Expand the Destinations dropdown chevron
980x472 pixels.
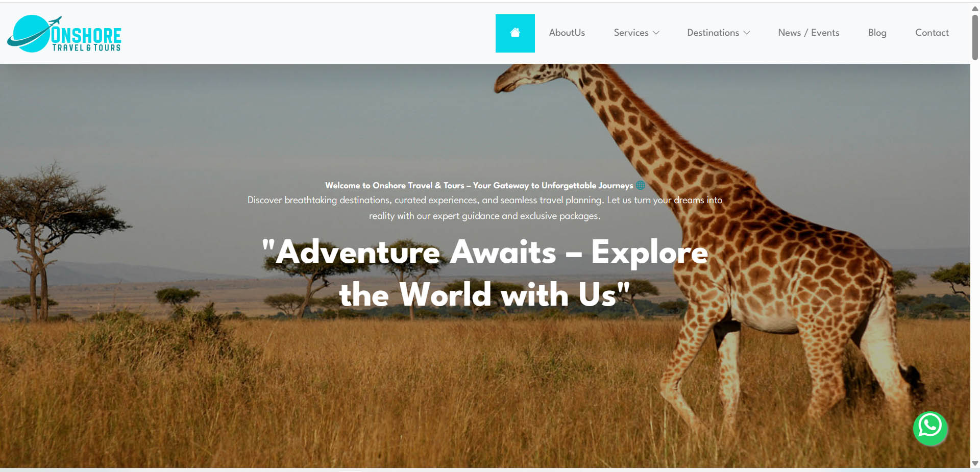pos(747,33)
